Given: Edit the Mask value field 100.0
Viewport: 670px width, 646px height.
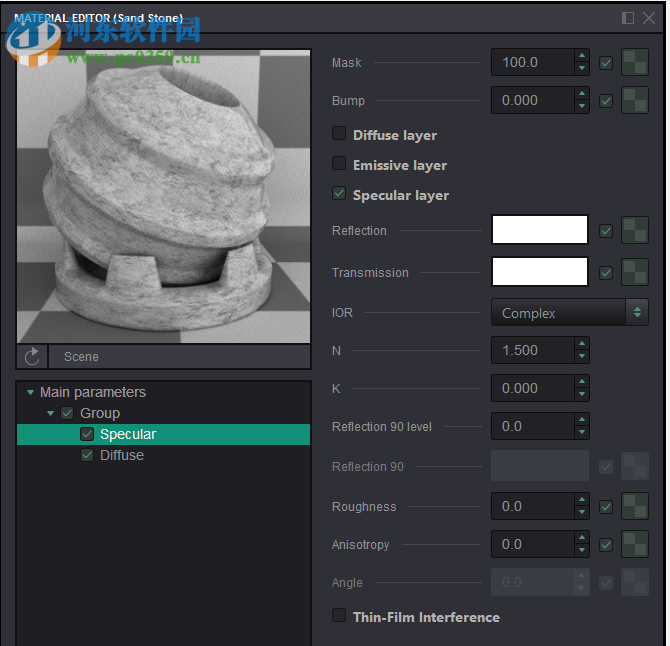Looking at the screenshot, I should (x=532, y=62).
